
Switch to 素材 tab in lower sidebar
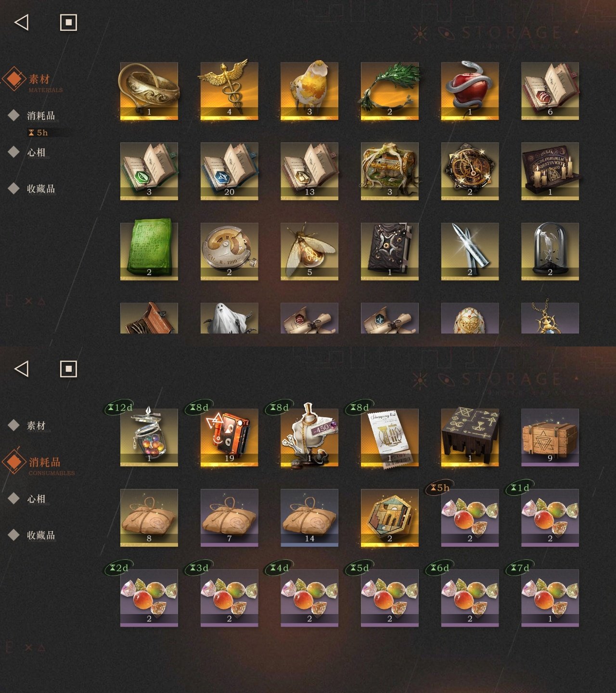[x=36, y=425]
